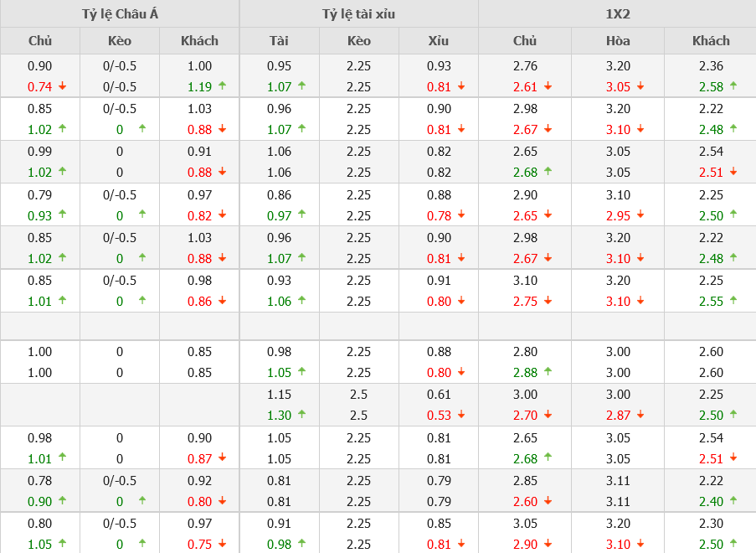Screen dimensions: 756x553
Task: Select the Tỷ lệ Châu Á header tab
Action: (120, 13)
